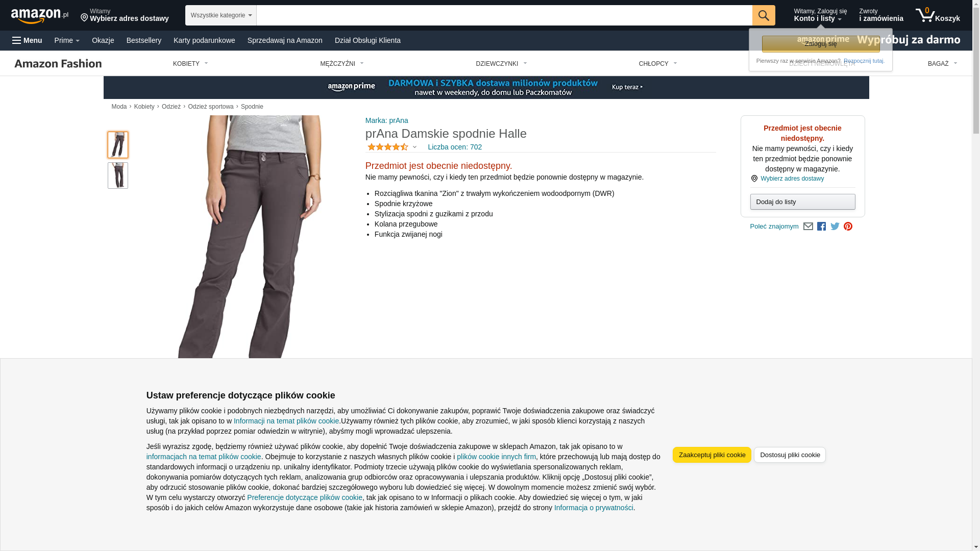Expand star rating breakdown arrow

coord(414,147)
